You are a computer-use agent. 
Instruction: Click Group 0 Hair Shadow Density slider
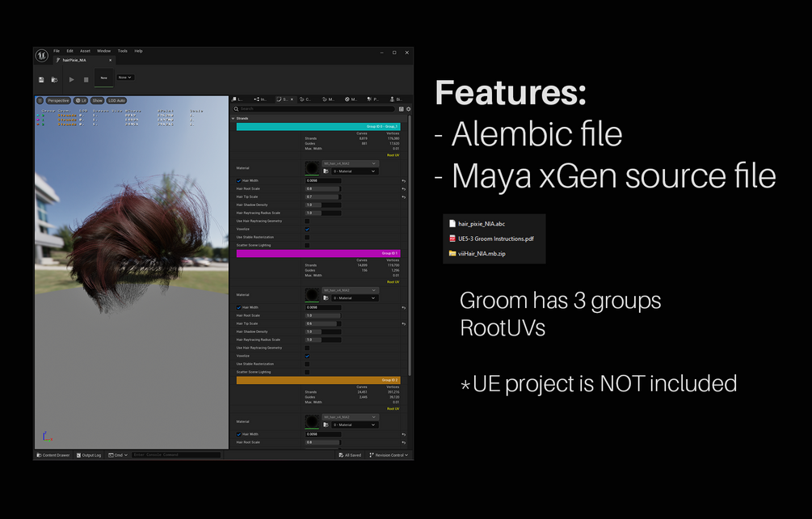(x=323, y=205)
